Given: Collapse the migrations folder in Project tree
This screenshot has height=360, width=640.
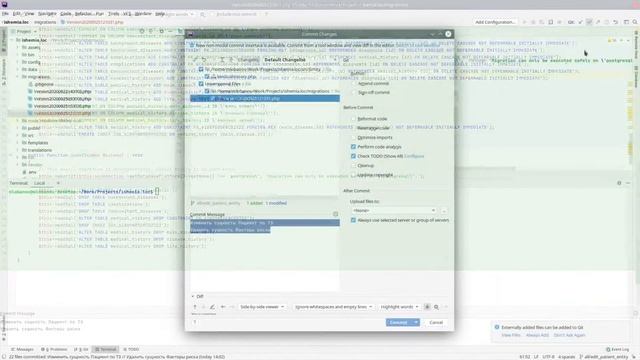Looking at the screenshot, I should pyautogui.click(x=18, y=76).
